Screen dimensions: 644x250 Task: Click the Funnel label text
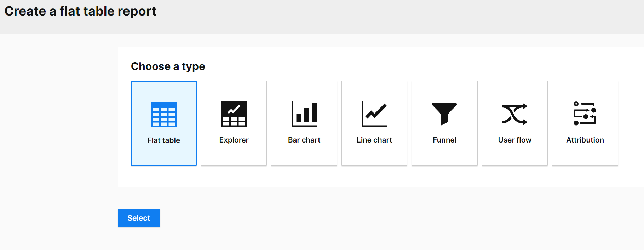pos(444,140)
